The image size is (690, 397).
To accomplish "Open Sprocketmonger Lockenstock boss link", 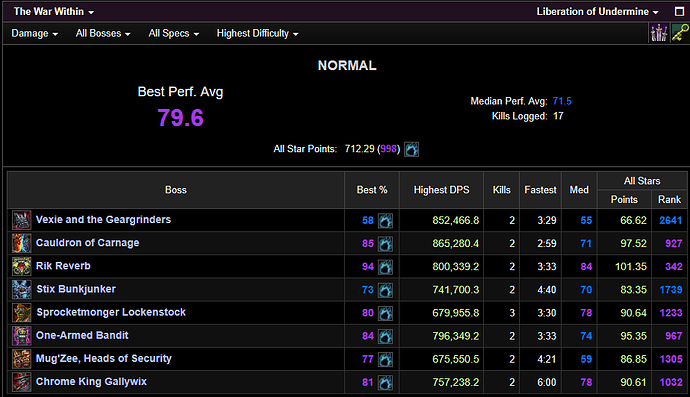I will [x=111, y=312].
